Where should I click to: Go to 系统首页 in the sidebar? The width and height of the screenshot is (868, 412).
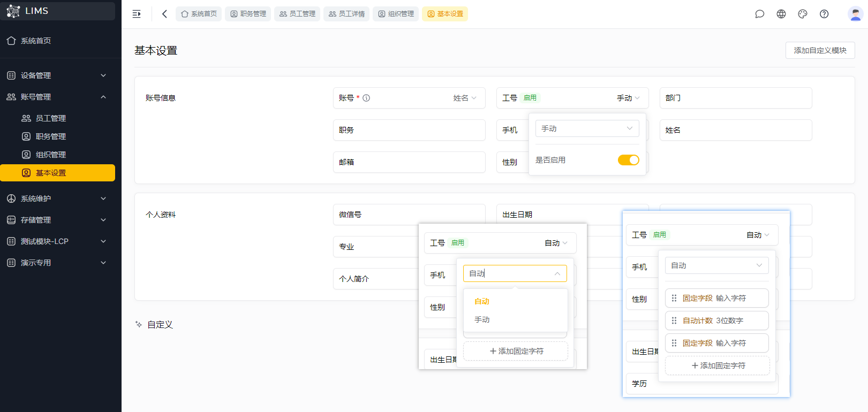(57, 41)
